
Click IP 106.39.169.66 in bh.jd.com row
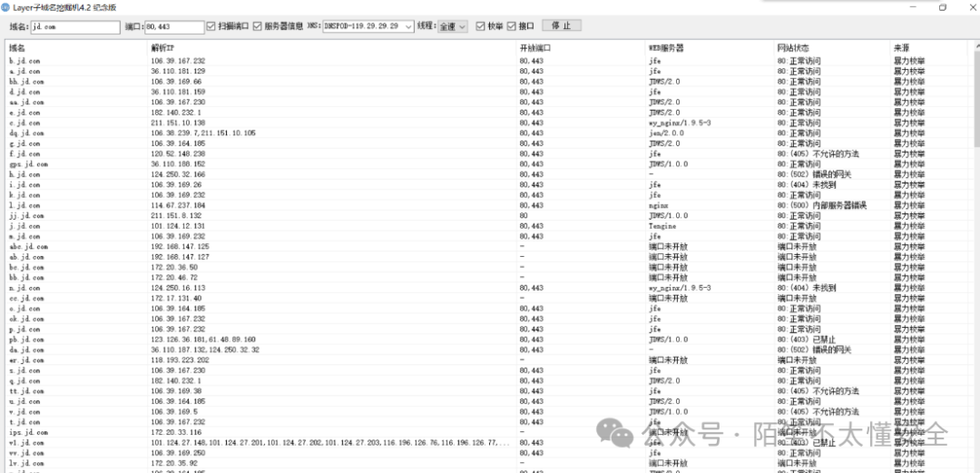click(x=176, y=82)
